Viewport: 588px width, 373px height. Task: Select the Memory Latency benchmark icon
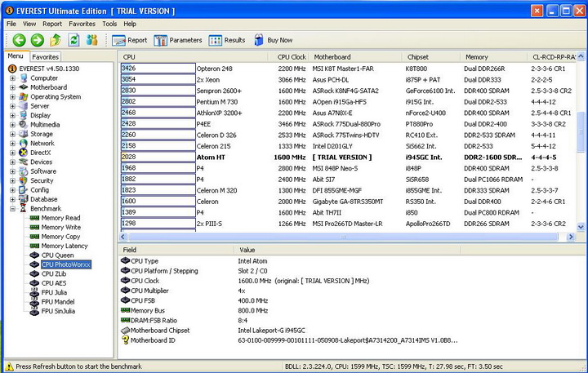34,246
